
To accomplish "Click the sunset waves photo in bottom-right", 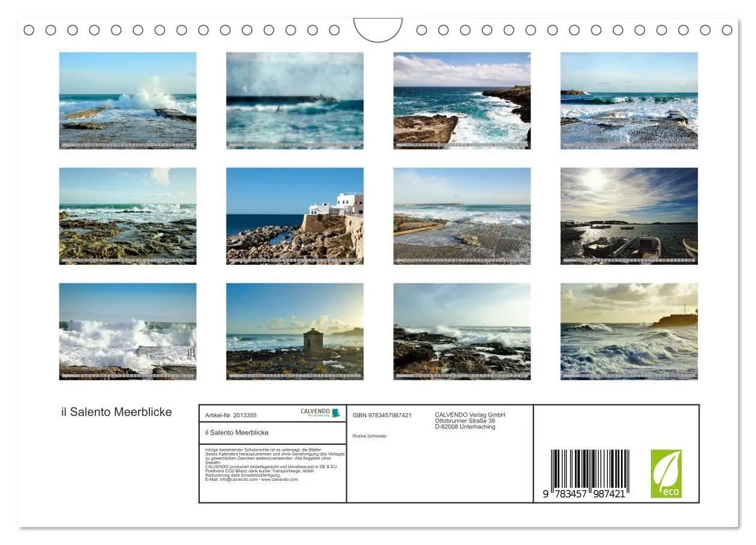I will pos(629,332).
